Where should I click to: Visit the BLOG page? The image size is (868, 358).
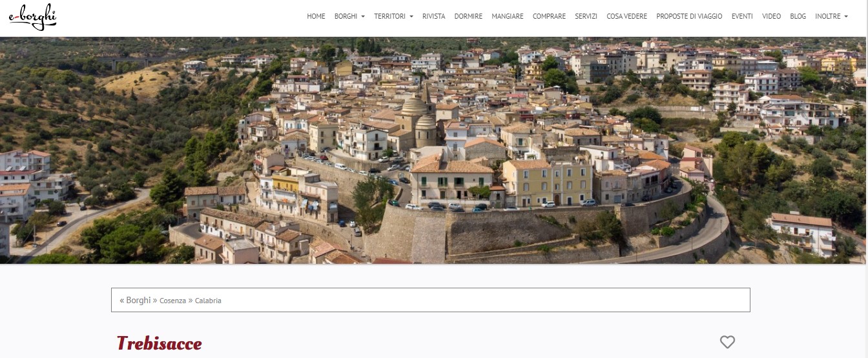798,16
